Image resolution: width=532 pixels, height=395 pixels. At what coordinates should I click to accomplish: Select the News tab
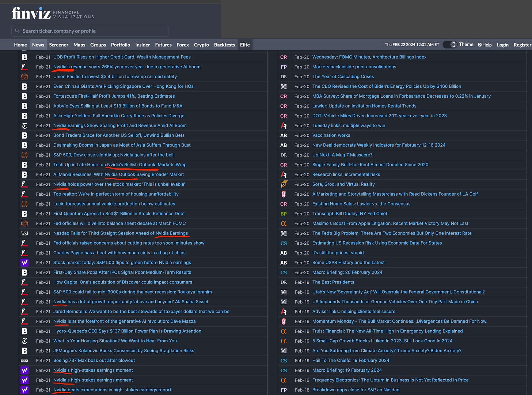click(x=38, y=45)
